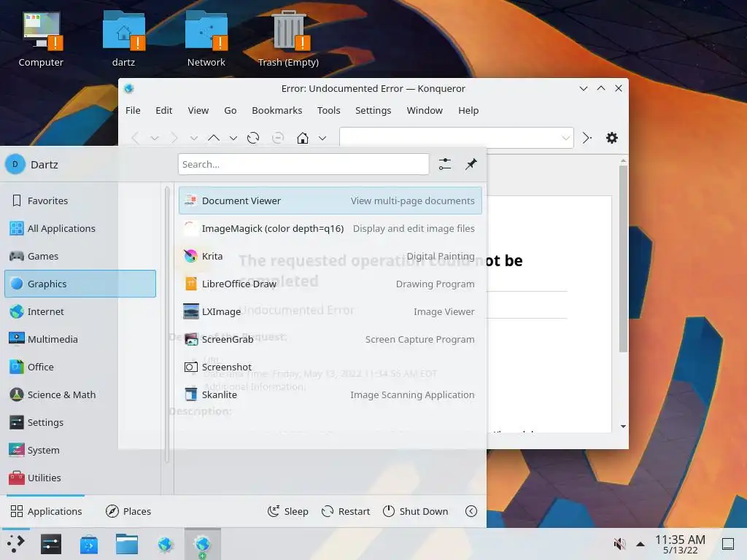Viewport: 747px width, 560px height.
Task: Show hidden system tray icons
Action: [x=640, y=544]
